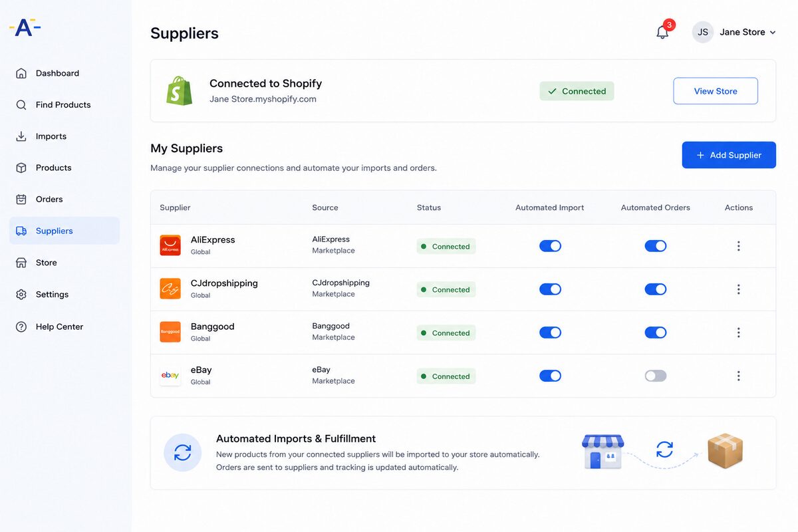The width and height of the screenshot is (798, 532).
Task: Click the Status column header
Action: (x=429, y=207)
